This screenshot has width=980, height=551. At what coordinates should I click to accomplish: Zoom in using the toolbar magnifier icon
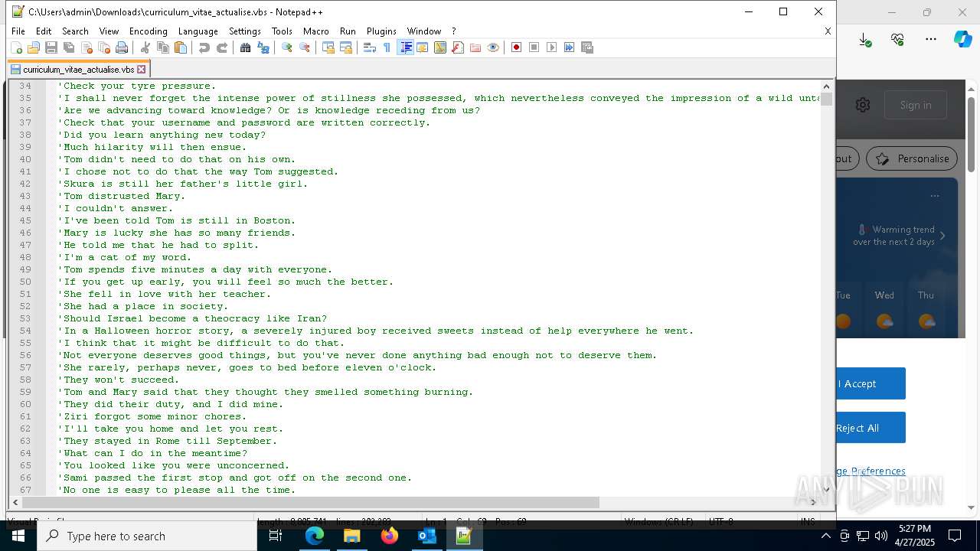click(287, 47)
